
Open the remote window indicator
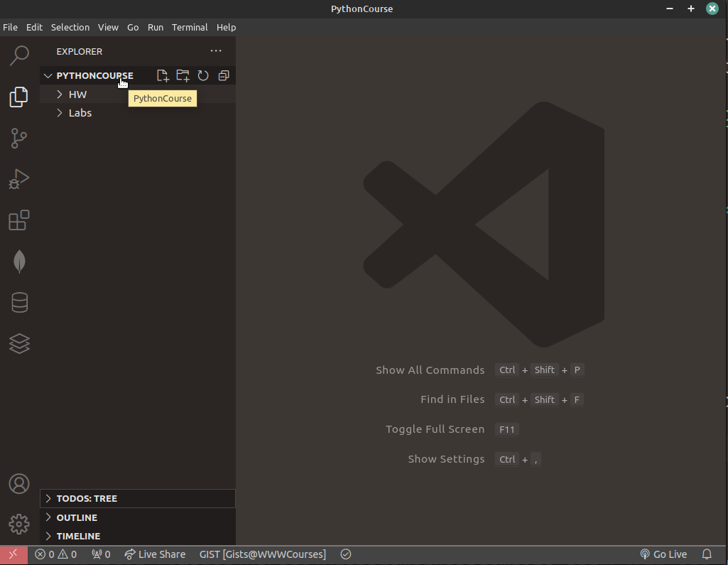click(13, 554)
